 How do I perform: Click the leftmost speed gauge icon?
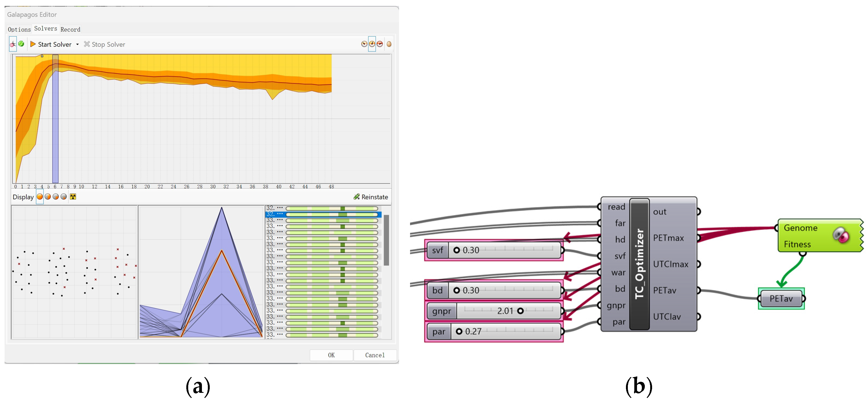(364, 44)
